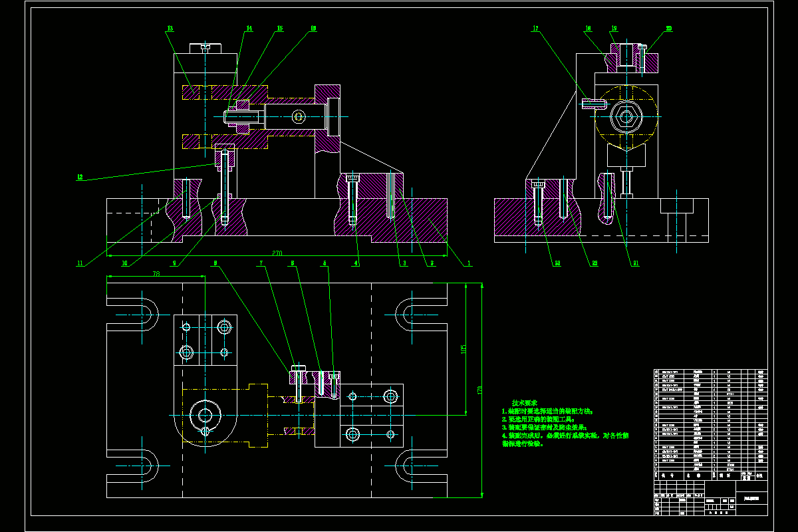The width and height of the screenshot is (798, 532).
Task: Click part balloon number 17
Action: pyautogui.click(x=535, y=29)
